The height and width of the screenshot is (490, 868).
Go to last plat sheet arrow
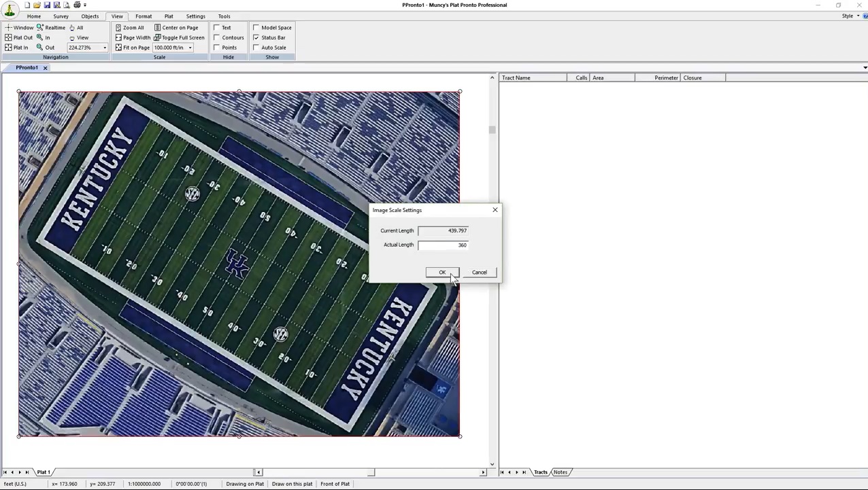click(27, 472)
